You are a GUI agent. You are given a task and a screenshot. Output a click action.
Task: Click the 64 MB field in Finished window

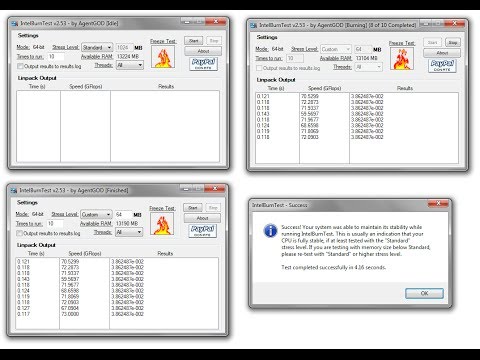pos(123,214)
